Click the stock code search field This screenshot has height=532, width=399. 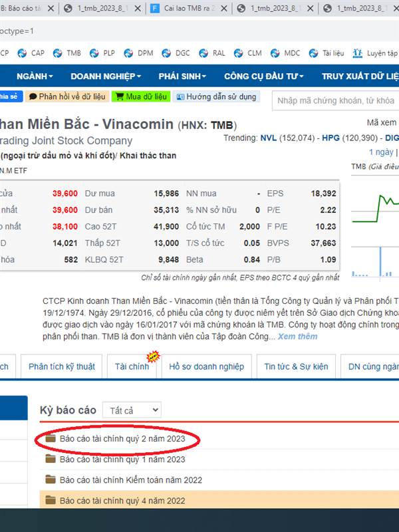pos(336,101)
